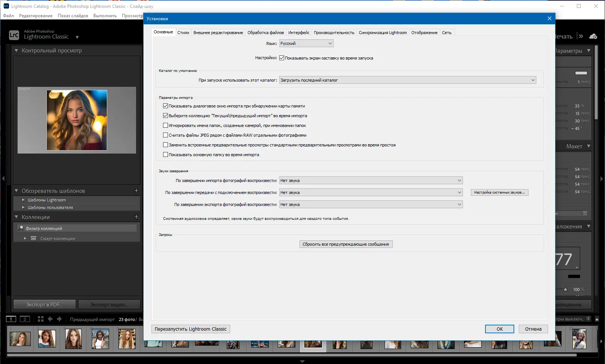Screen dimensions: 605x364
Task: Hide the filmstrip with bottom arrow
Action: (x=302, y=361)
